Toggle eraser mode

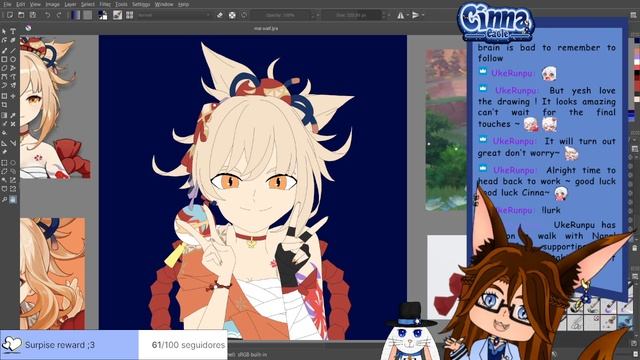220,15
